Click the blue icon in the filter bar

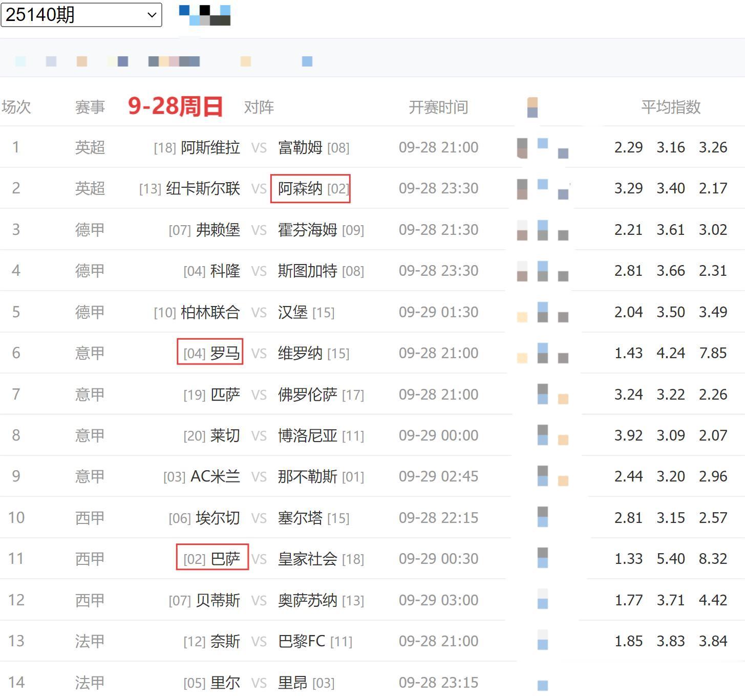[x=307, y=61]
